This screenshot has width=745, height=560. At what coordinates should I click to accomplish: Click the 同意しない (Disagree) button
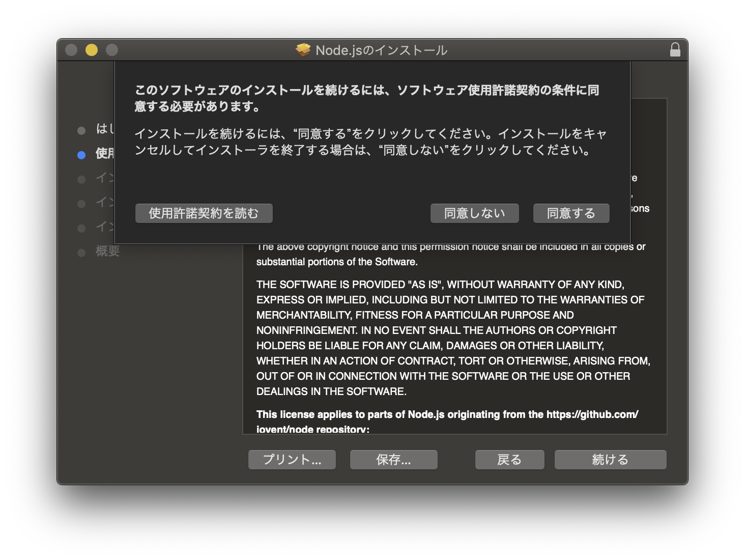[x=474, y=213]
